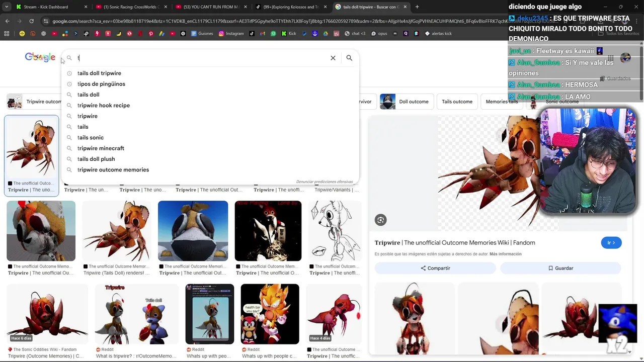This screenshot has width=644, height=362.
Task: Open the browser tab search chevron
Action: click(7, 7)
